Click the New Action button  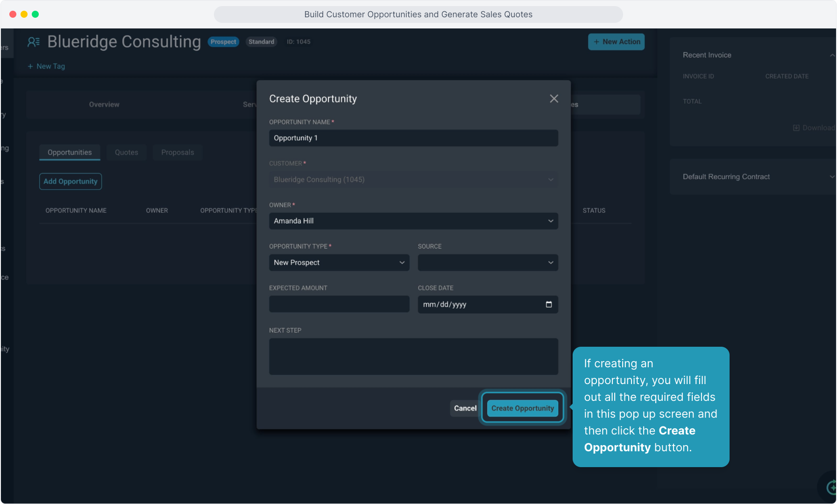coord(616,42)
